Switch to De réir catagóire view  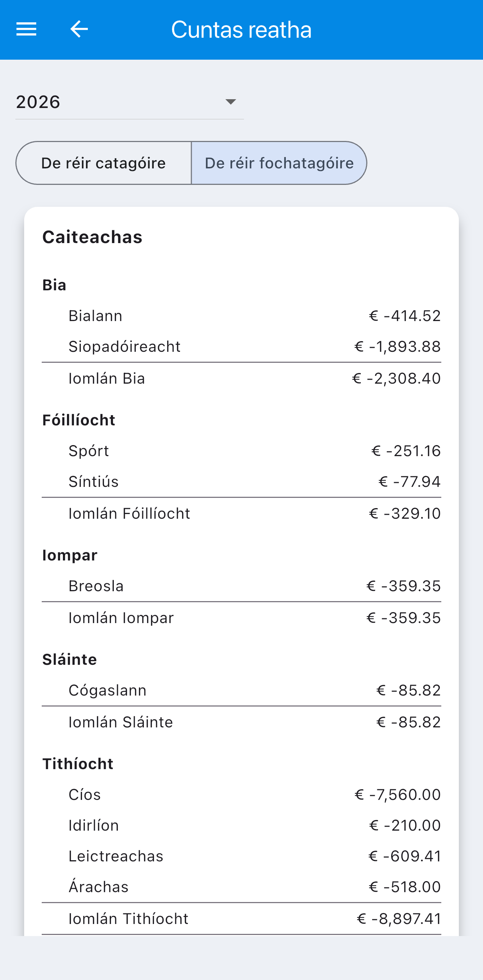pyautogui.click(x=104, y=163)
